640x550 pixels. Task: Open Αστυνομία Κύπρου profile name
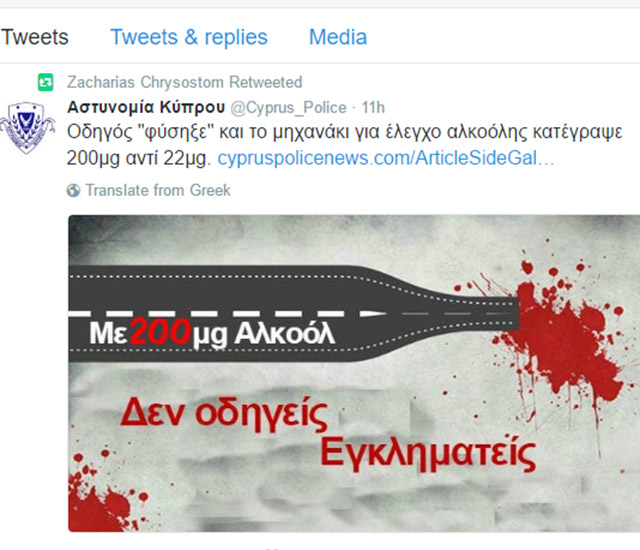tap(146, 107)
